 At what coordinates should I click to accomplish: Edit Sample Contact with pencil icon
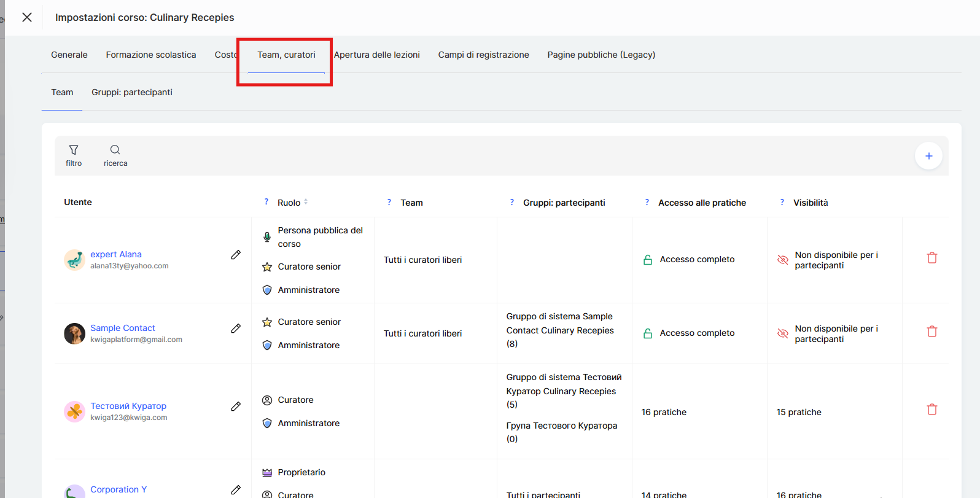click(x=236, y=329)
